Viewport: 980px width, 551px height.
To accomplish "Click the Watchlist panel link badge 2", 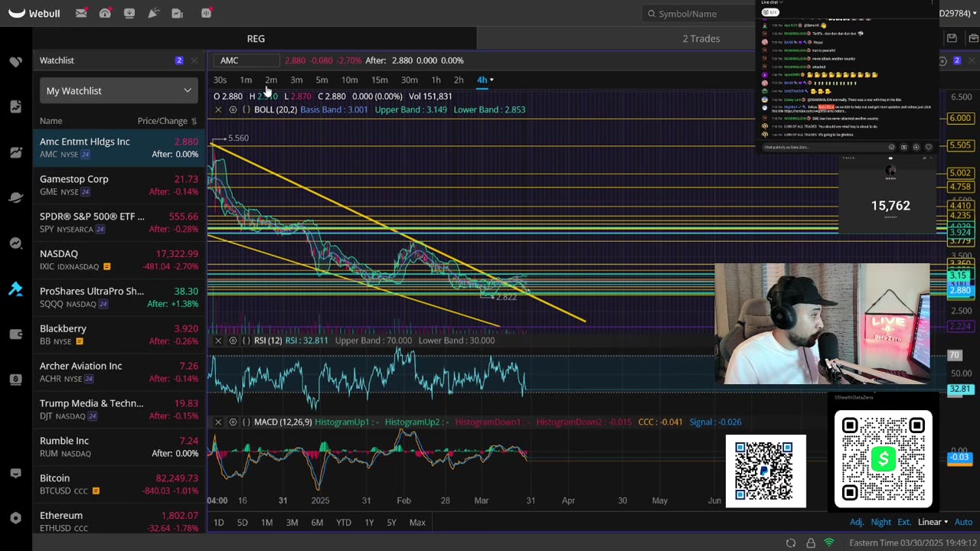I will point(179,60).
